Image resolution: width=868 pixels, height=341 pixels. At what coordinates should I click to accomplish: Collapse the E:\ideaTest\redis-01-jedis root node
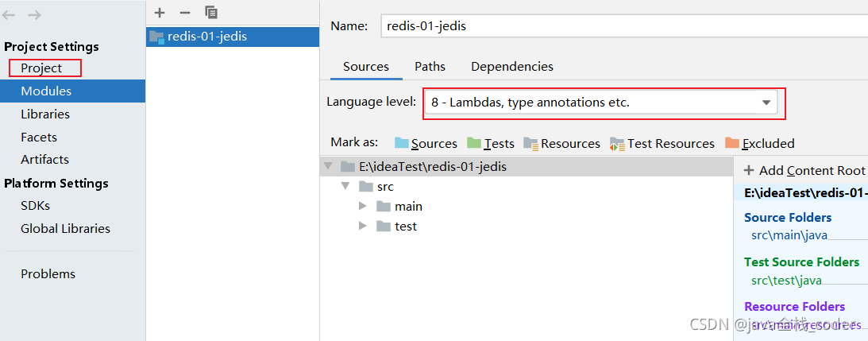point(328,166)
